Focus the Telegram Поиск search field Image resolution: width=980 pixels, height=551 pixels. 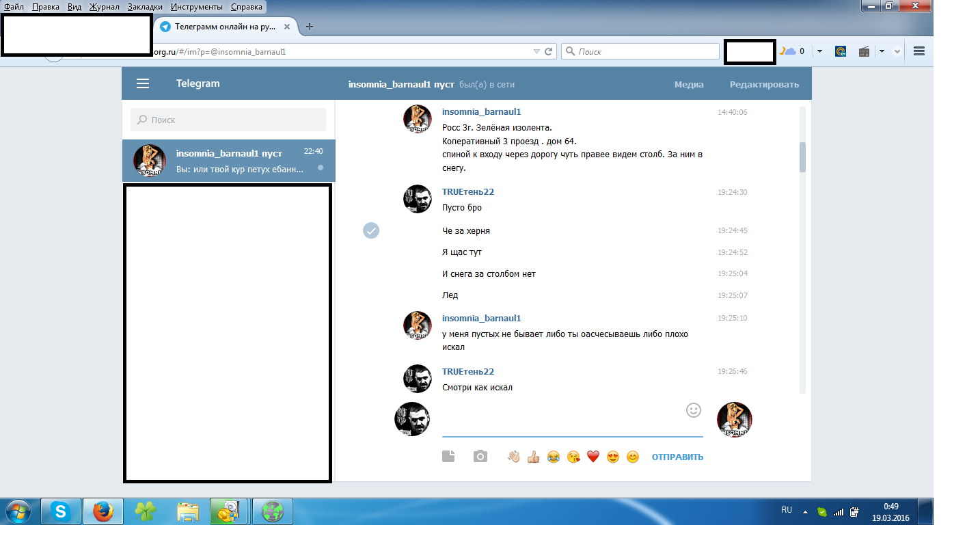tap(228, 120)
